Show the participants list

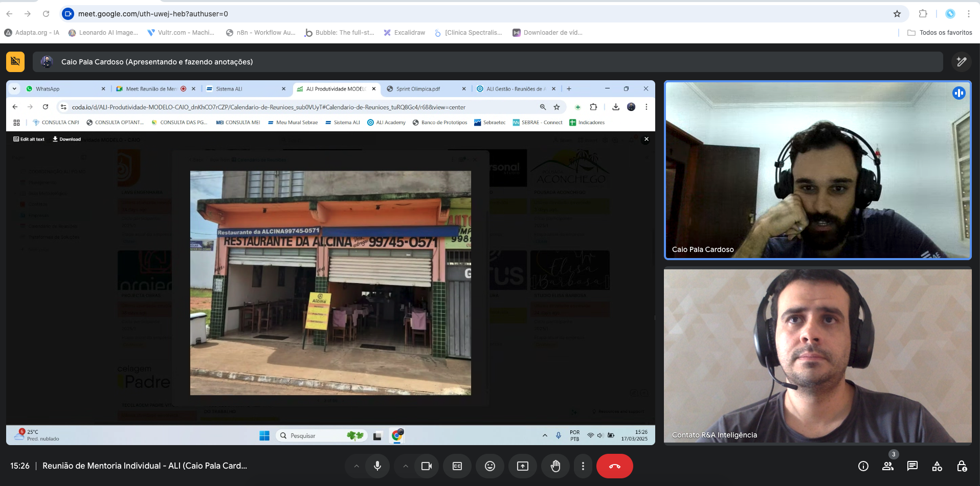pos(887,466)
